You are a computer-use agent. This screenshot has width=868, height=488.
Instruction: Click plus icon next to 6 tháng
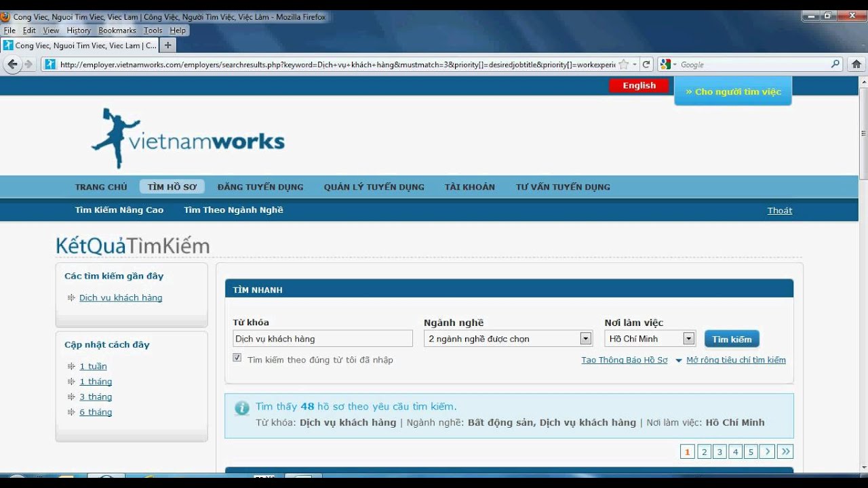[71, 412]
